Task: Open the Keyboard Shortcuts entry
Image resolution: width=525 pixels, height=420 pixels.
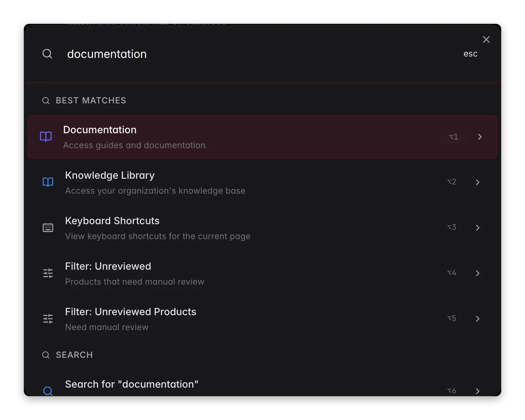Action: click(262, 228)
